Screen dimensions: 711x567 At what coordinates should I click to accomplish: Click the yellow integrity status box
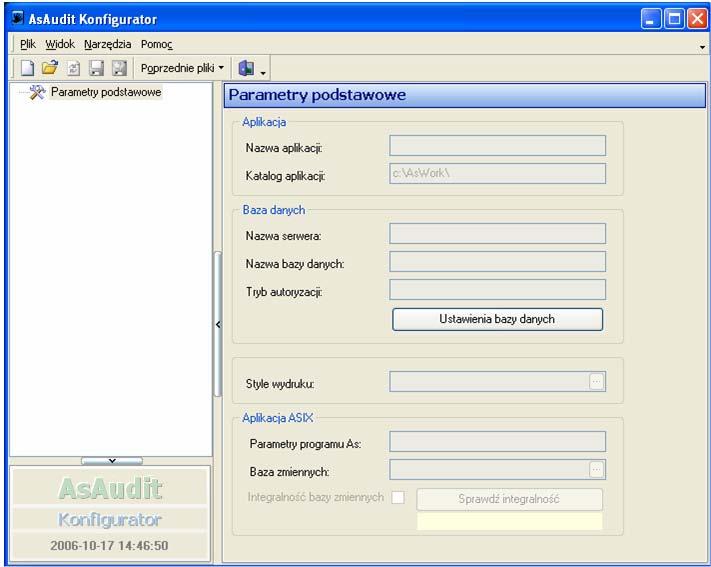[510, 521]
